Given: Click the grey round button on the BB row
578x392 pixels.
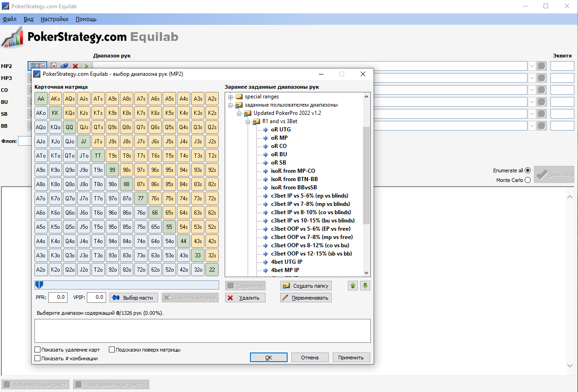Looking at the screenshot, I should [x=542, y=126].
